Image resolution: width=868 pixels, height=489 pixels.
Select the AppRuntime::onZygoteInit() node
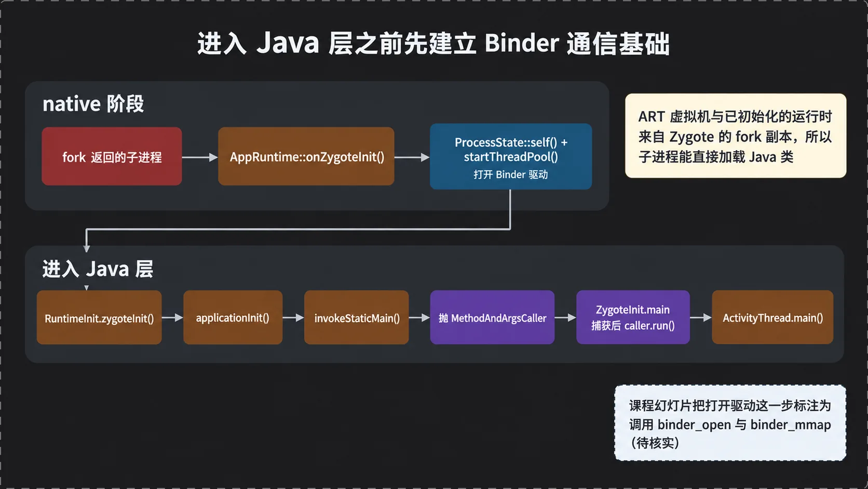tap(306, 156)
